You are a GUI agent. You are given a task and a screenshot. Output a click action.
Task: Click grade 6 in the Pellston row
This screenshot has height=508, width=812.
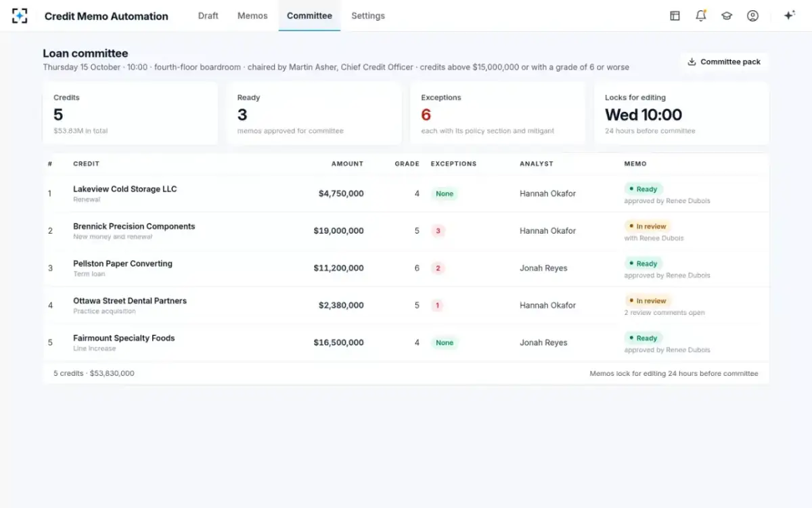(417, 268)
